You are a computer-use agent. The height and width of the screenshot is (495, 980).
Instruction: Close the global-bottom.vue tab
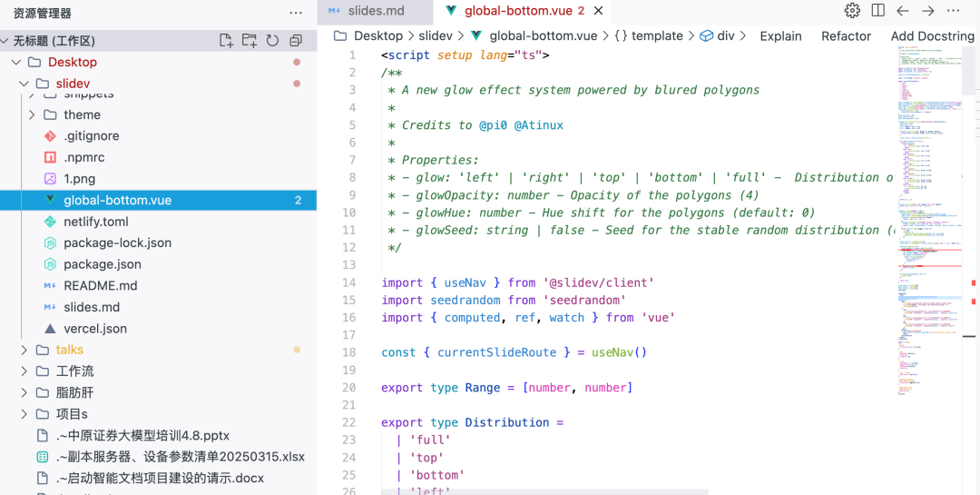click(x=598, y=11)
